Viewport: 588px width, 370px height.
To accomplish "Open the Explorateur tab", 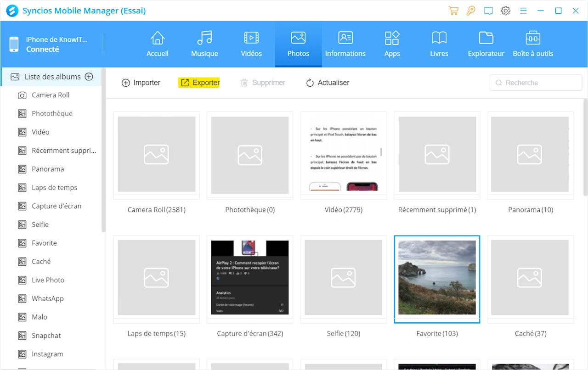I will click(x=486, y=44).
